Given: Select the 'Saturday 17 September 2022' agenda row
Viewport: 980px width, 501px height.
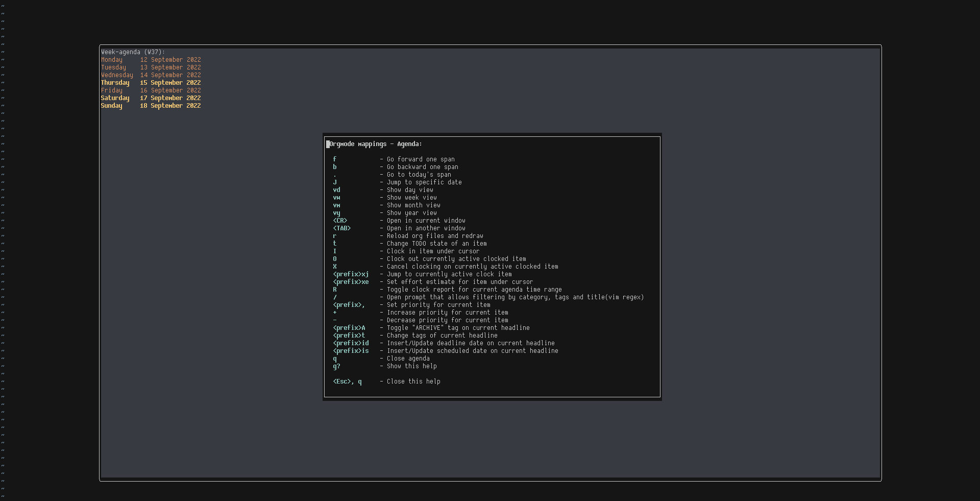Looking at the screenshot, I should [x=151, y=98].
